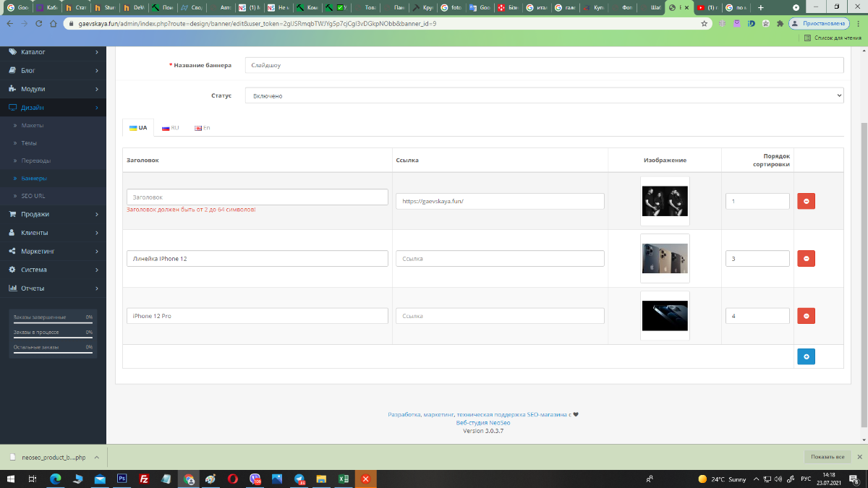The image size is (868, 488).
Task: Open the Веб-студия NeoSeo link
Action: 483,422
